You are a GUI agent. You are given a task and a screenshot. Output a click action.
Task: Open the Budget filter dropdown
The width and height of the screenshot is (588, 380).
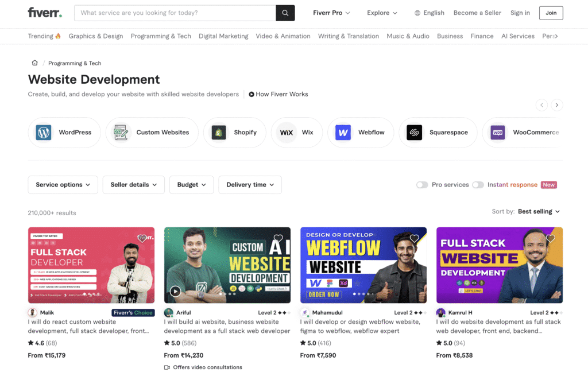click(x=192, y=185)
